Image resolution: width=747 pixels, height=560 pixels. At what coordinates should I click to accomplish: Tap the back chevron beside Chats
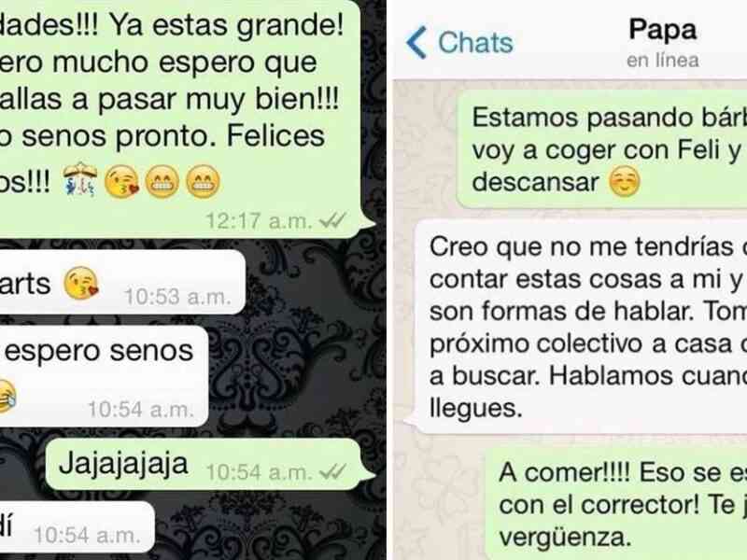pos(416,42)
